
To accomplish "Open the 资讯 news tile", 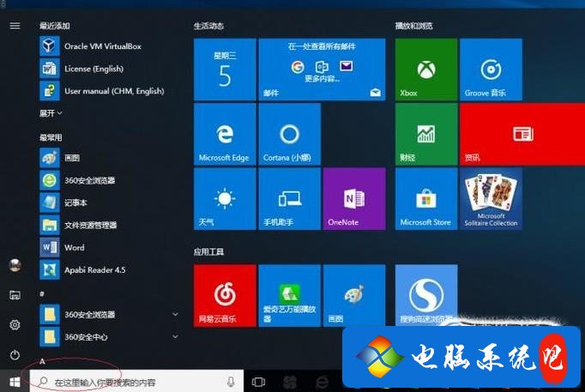I will (x=522, y=135).
